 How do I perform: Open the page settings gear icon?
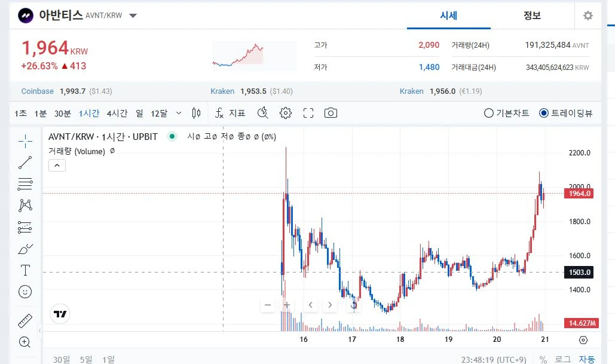tap(588, 16)
